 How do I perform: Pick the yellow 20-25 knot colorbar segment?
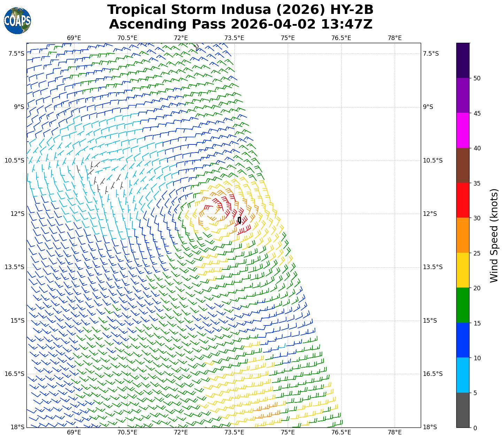[x=463, y=270]
